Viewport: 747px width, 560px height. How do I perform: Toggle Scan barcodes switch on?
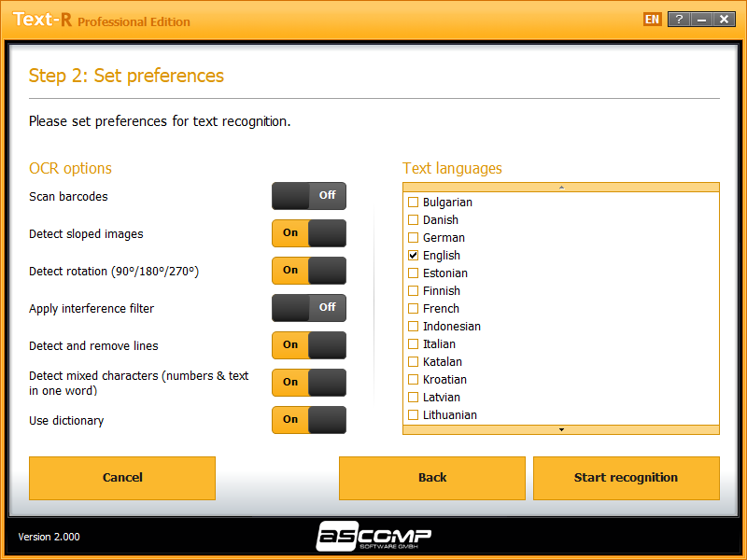[x=309, y=196]
